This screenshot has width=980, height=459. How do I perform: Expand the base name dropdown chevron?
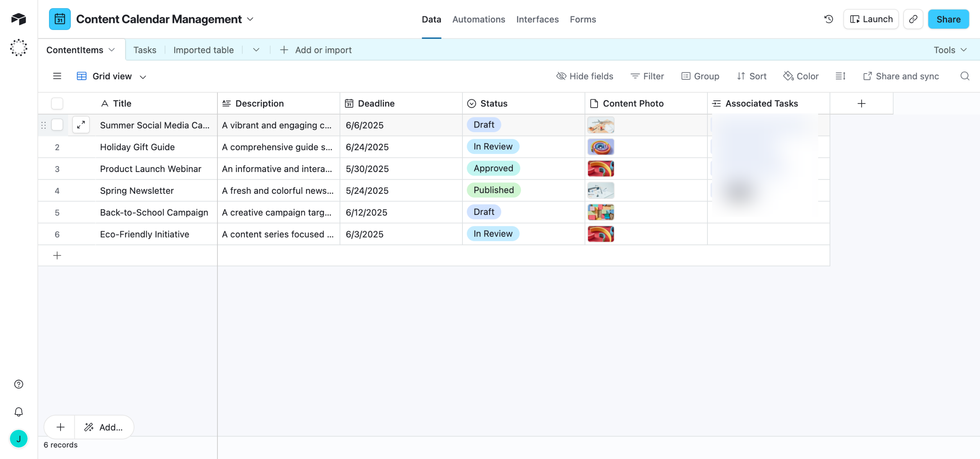pyautogui.click(x=250, y=19)
